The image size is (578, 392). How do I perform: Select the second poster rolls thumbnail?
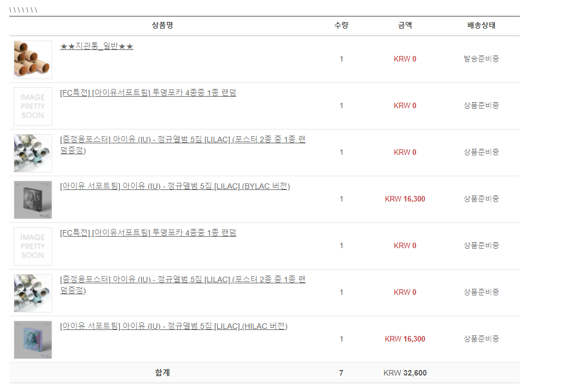pyautogui.click(x=33, y=293)
